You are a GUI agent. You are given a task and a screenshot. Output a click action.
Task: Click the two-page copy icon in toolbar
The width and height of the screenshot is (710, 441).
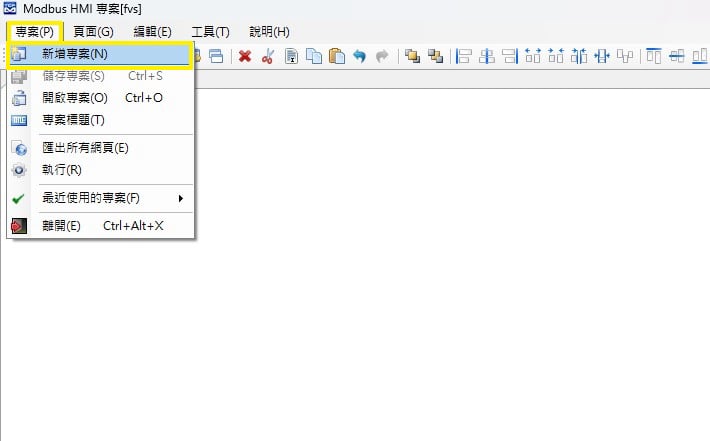point(314,56)
